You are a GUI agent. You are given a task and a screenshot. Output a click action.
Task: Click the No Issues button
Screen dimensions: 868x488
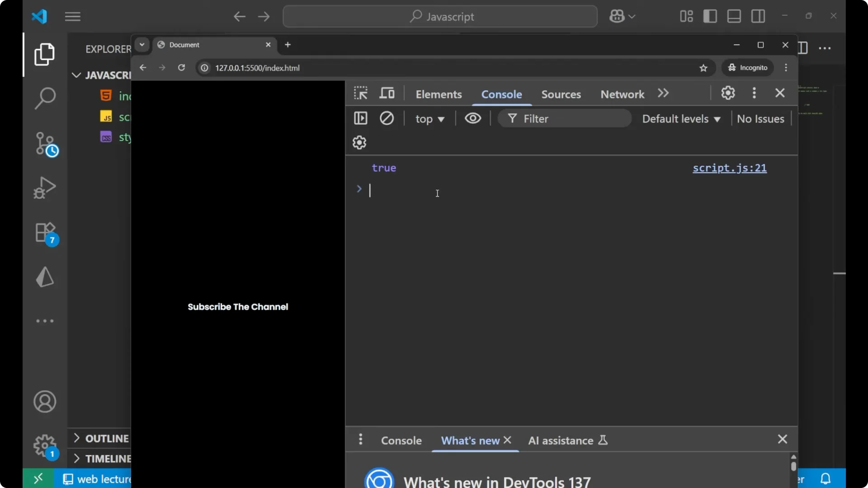click(761, 119)
